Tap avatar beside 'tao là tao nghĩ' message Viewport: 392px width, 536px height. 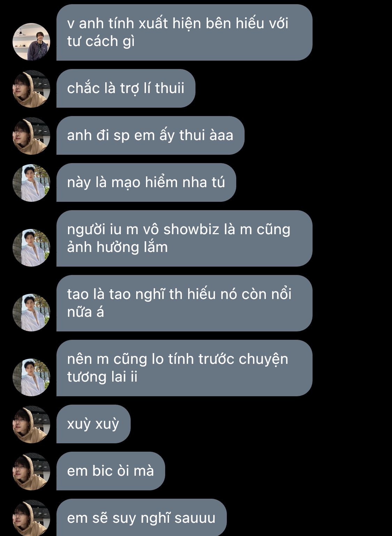tap(31, 313)
